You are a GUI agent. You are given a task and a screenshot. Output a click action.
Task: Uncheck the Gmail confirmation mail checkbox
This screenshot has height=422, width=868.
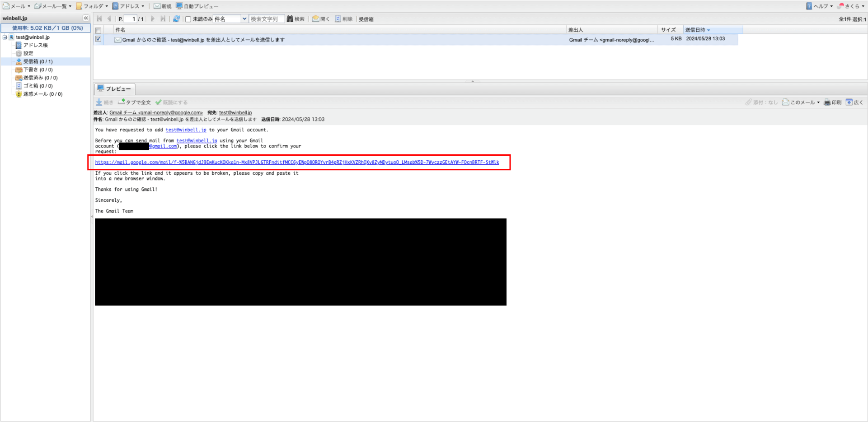(x=98, y=39)
